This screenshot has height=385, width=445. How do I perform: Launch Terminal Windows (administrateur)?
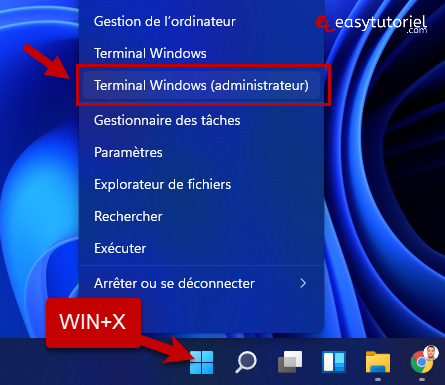(201, 85)
